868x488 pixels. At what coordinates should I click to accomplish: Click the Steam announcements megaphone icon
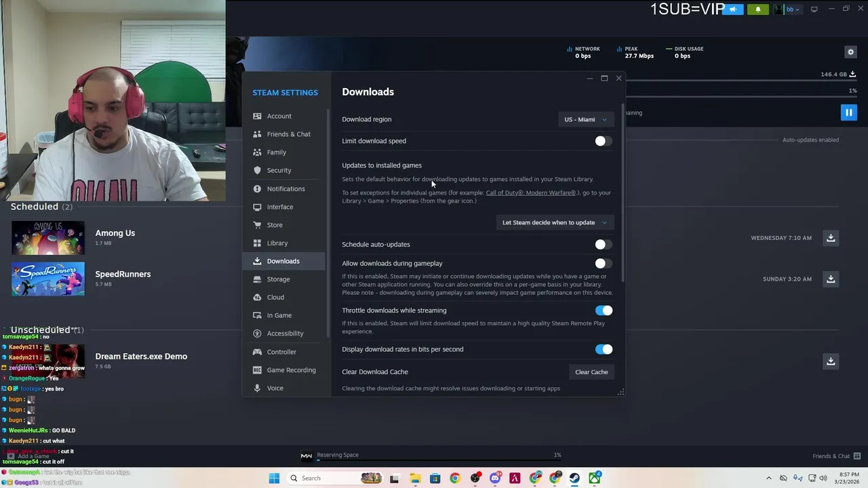pyautogui.click(x=733, y=9)
